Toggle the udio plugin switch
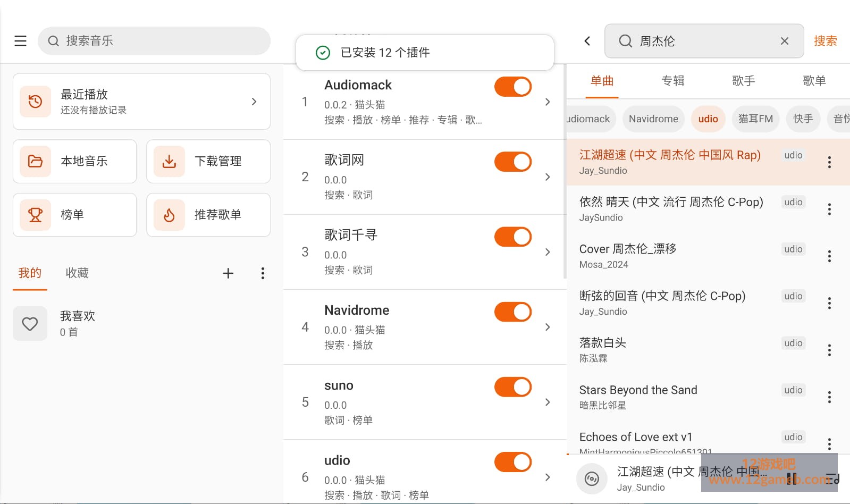Screen dimensions: 850x504 coord(513,462)
